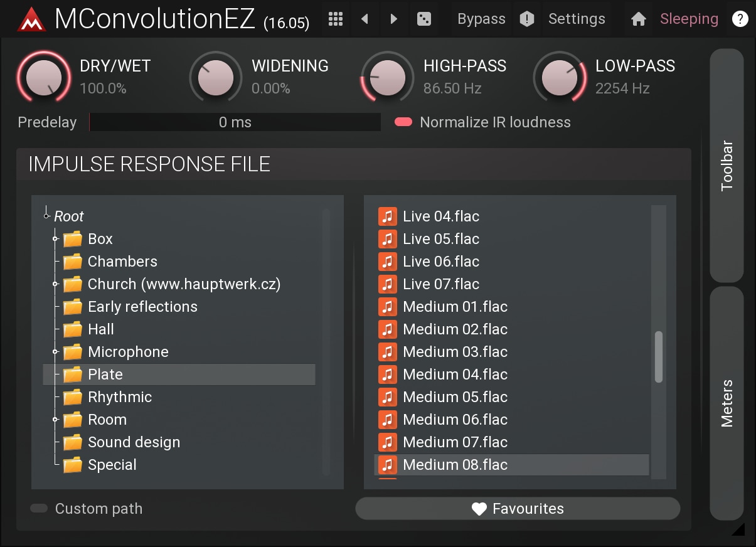Go to previous preset arrow

point(365,19)
